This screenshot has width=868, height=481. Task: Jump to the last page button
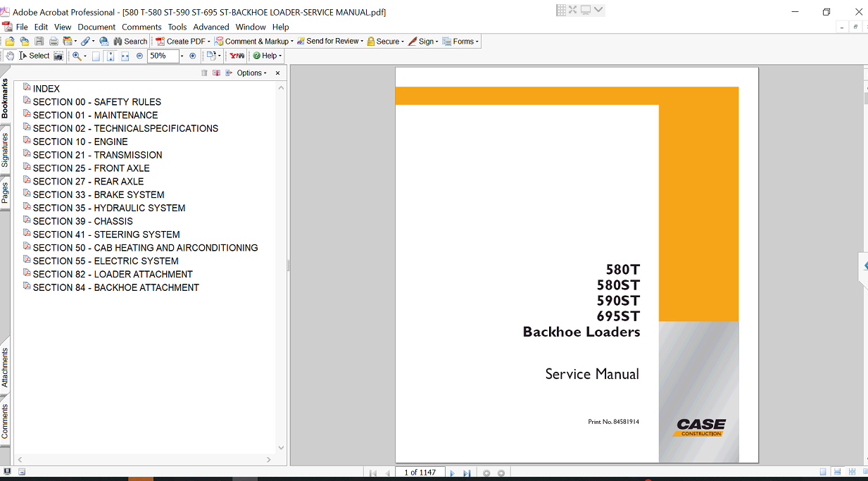click(467, 473)
